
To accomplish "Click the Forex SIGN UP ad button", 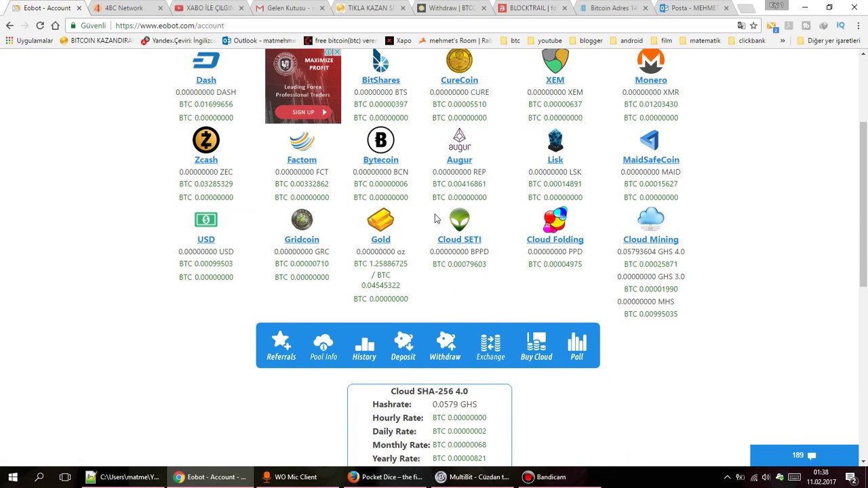I will tap(303, 112).
